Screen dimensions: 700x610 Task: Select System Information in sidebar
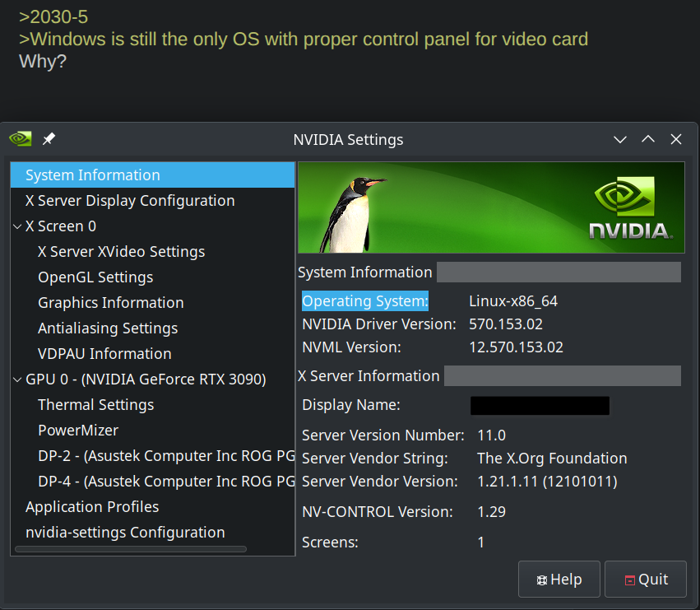(x=152, y=175)
